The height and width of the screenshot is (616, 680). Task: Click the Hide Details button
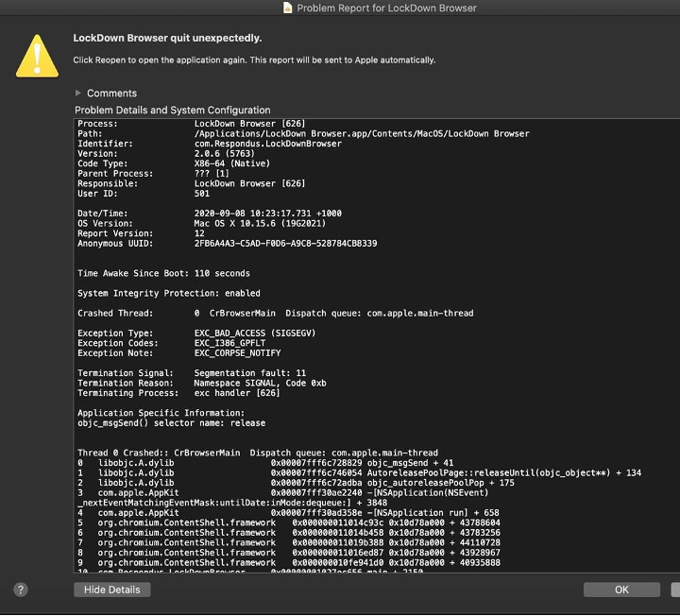111,590
